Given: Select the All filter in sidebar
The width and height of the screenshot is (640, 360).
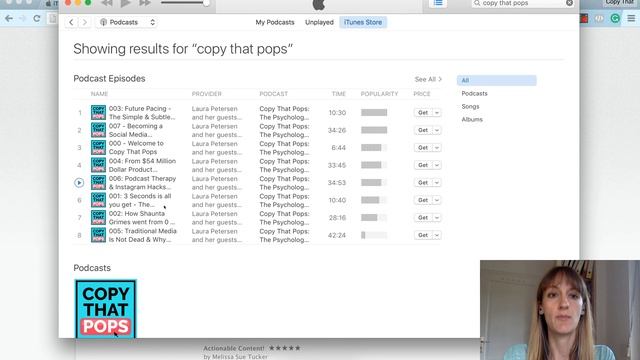Looking at the screenshot, I should click(x=496, y=80).
